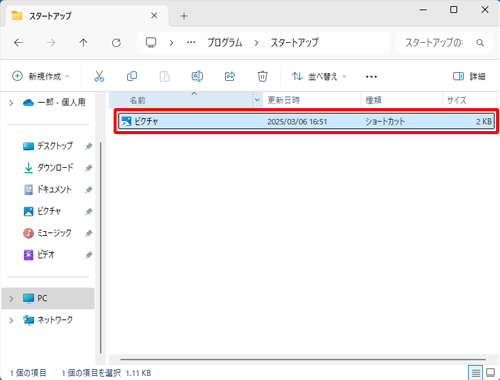Open ピクチャ in the sidebar
This screenshot has width=500, height=380.
[42, 211]
